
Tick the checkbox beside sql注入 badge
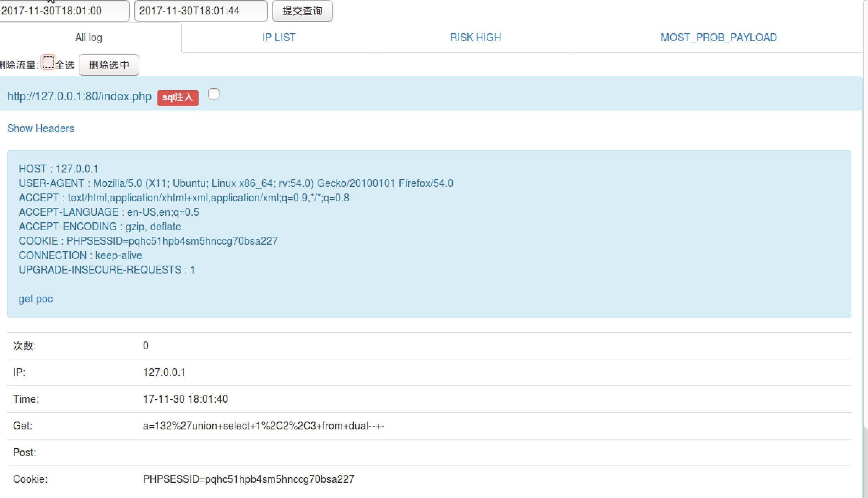coord(214,94)
